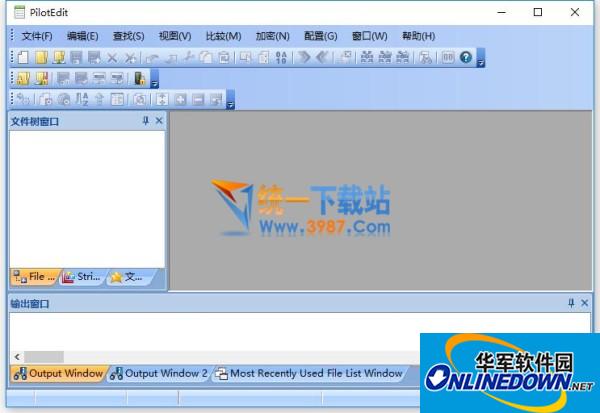The height and width of the screenshot is (413, 600).
Task: Open the 加密(N) menu
Action: pyautogui.click(x=272, y=36)
